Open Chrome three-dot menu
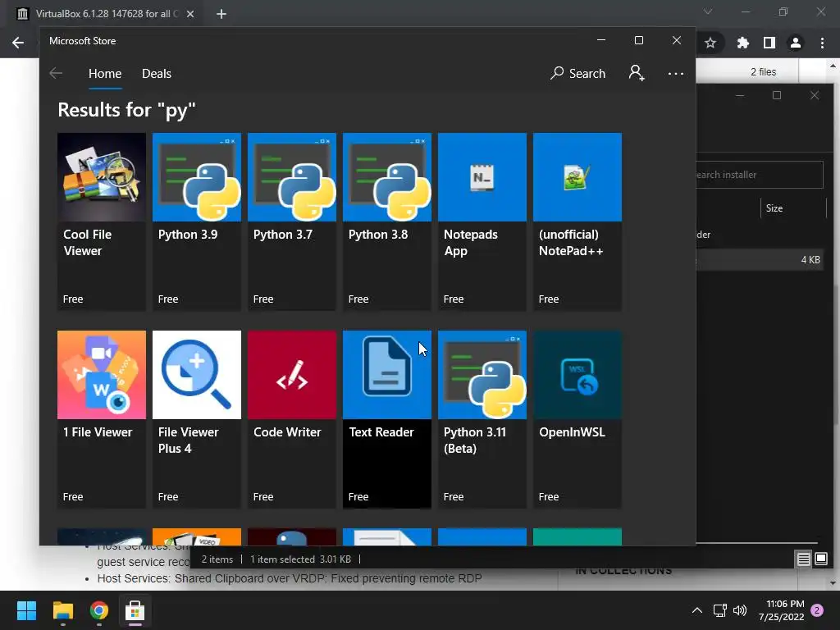 coord(822,43)
